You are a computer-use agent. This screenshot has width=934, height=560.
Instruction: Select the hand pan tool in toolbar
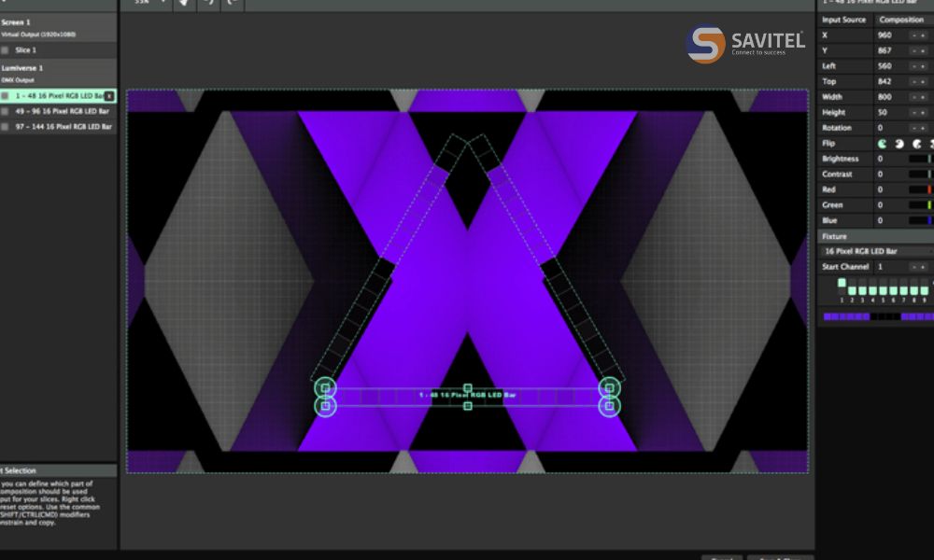[182, 3]
